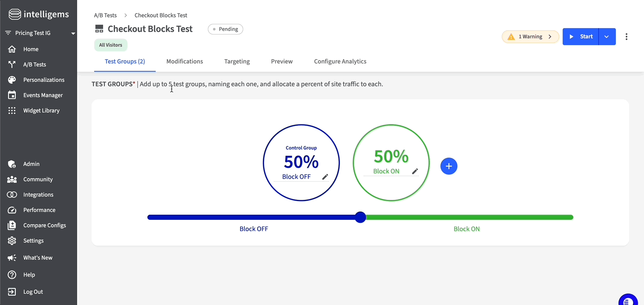Open the Configure Analytics tab
Viewport: 644px width, 305px height.
[340, 61]
